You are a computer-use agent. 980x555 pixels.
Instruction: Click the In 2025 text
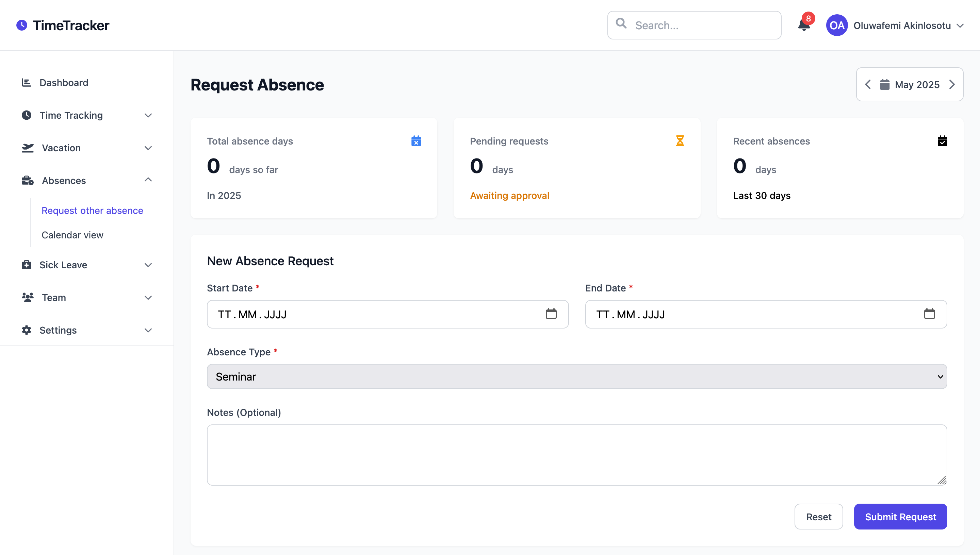(x=224, y=196)
